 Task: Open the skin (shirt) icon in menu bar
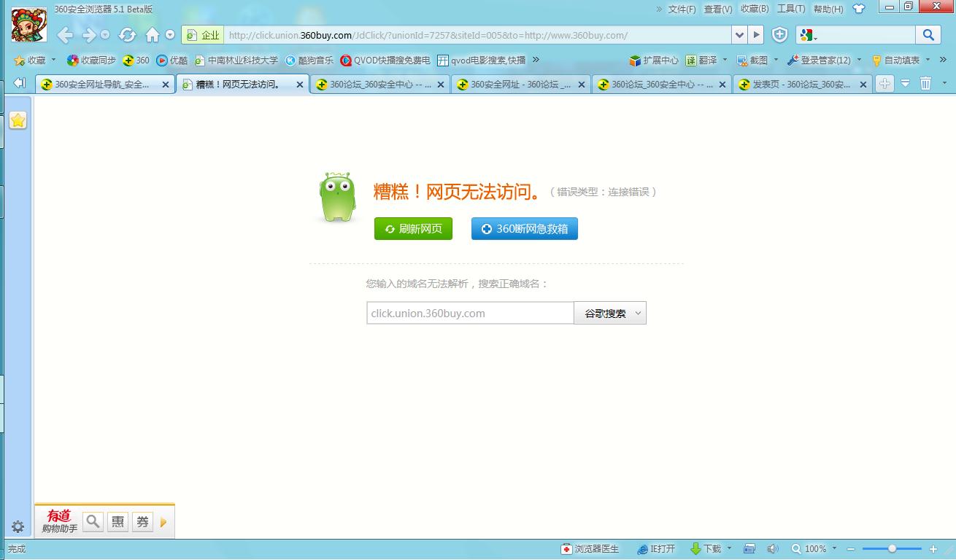click(x=858, y=9)
